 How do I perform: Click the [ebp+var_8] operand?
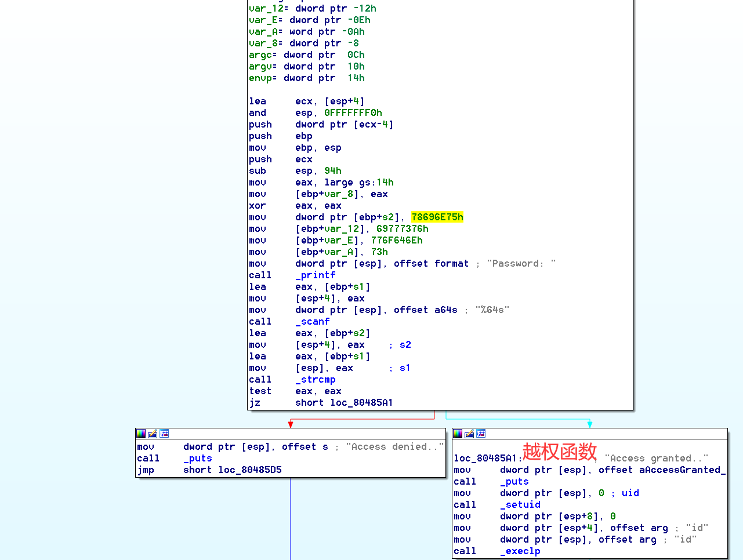(x=330, y=194)
